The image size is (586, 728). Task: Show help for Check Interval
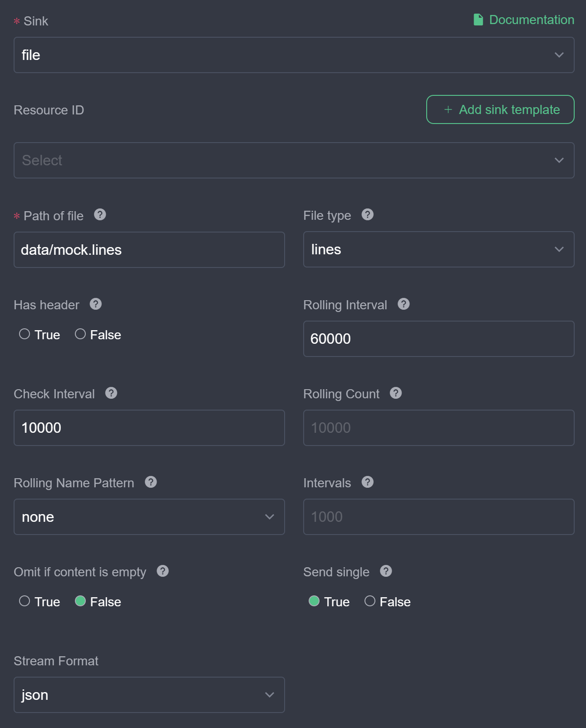[111, 393]
